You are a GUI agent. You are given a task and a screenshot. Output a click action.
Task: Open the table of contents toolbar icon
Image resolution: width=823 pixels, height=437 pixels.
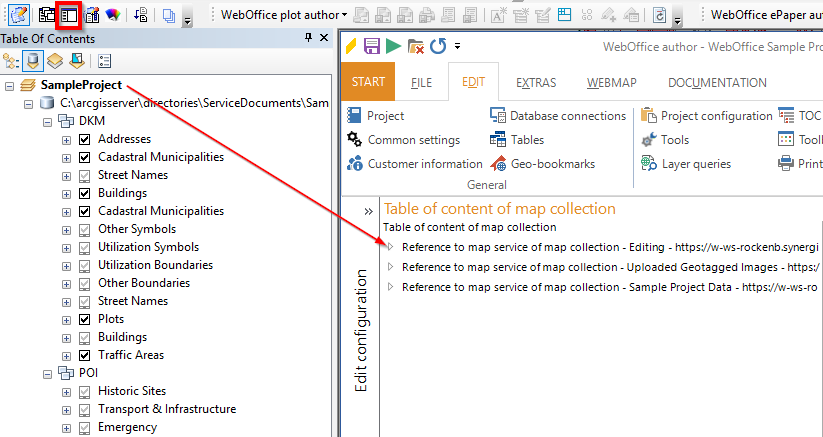(69, 15)
